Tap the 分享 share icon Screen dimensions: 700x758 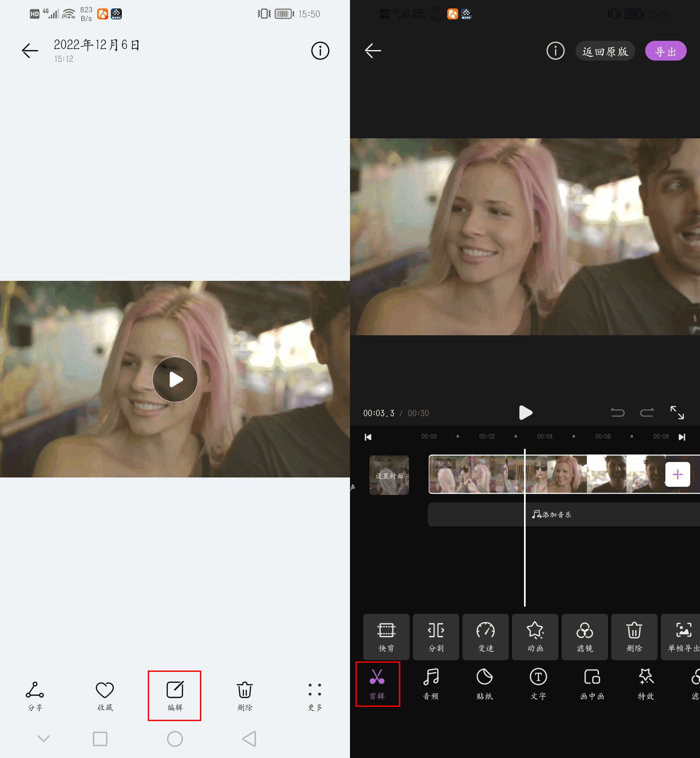[x=35, y=695]
